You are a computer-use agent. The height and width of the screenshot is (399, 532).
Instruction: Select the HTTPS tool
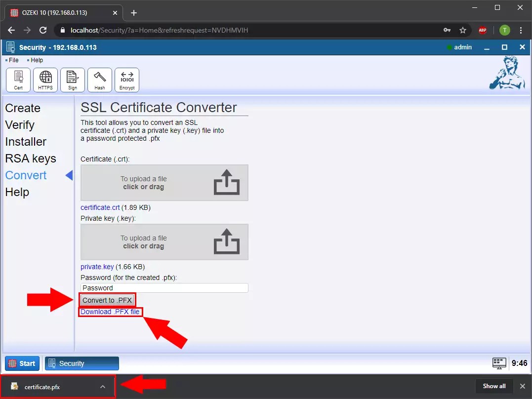(x=45, y=80)
